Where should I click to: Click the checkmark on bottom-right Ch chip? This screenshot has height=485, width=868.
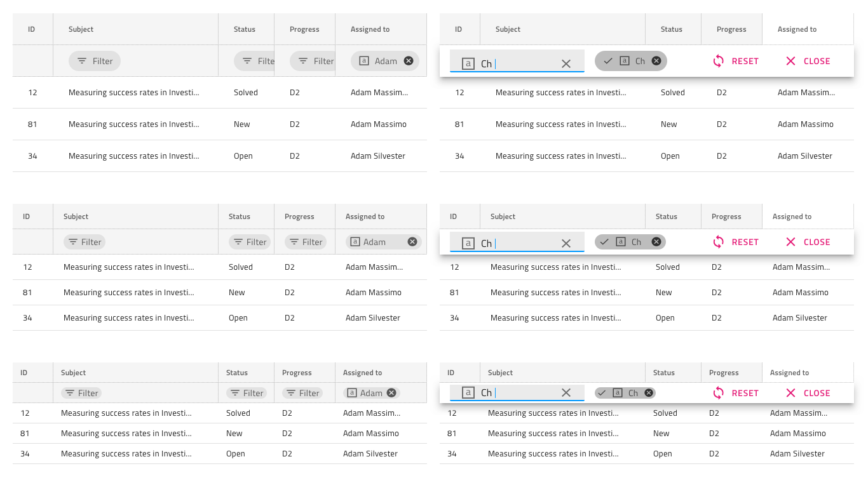click(x=602, y=393)
